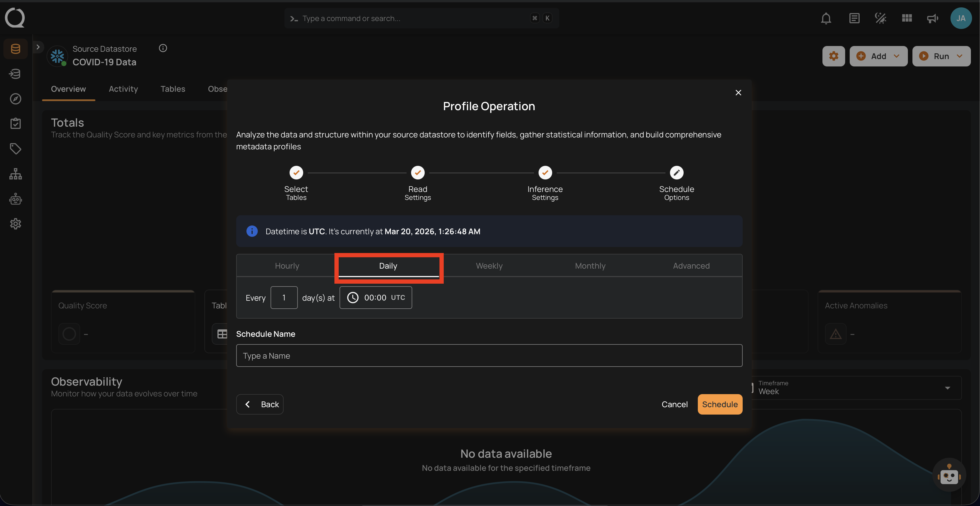Select the Advanced schedule tab
This screenshot has height=506, width=980.
[691, 265]
